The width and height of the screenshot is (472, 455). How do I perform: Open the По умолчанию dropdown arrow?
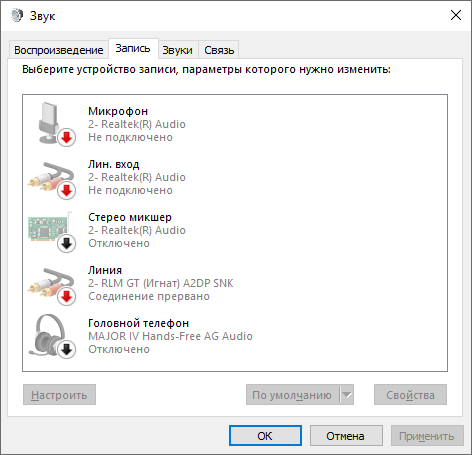click(x=347, y=395)
